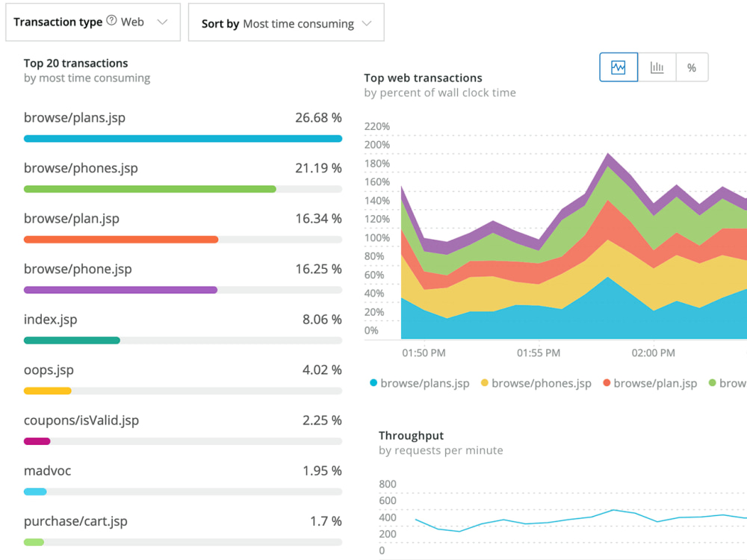Select the area chart view icon
Viewport: 747px width, 560px height.
pyautogui.click(x=619, y=67)
